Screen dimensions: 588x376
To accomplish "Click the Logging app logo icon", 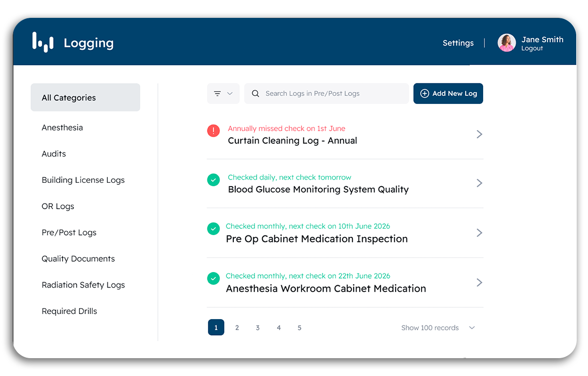I will (43, 42).
